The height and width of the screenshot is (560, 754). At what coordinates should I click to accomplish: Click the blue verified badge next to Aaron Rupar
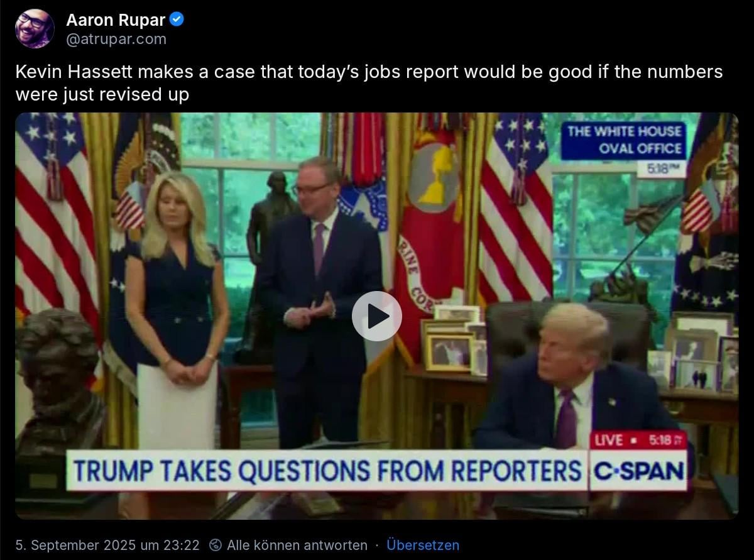point(177,19)
